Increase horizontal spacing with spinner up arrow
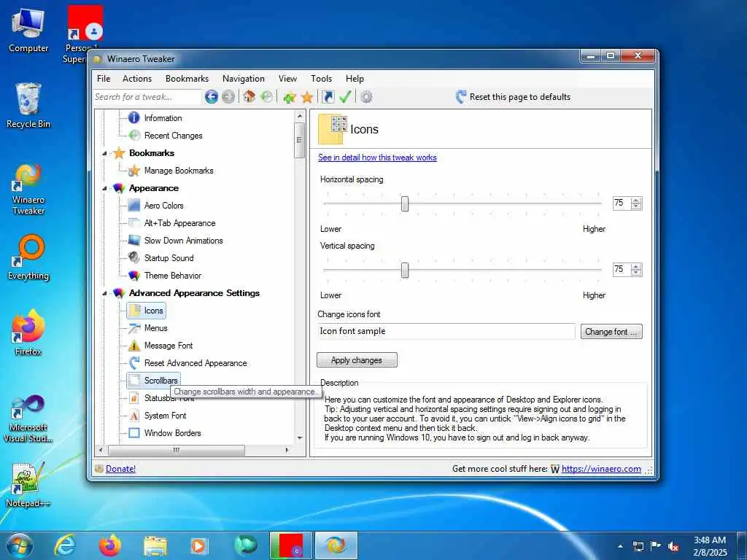747x560 pixels. click(636, 201)
